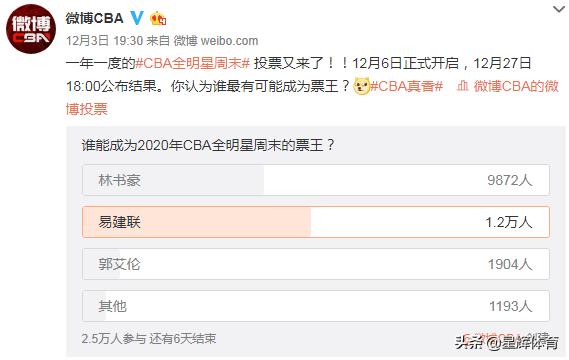Select the 易建联 poll option

coord(316,222)
